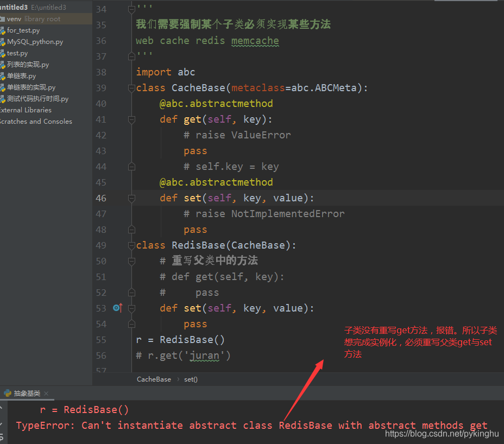Click '# raise ValueError' comment

coord(237,135)
